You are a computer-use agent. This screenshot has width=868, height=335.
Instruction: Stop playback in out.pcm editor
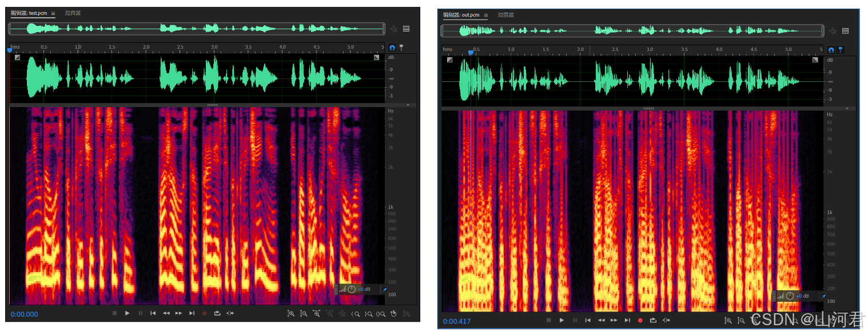549,321
